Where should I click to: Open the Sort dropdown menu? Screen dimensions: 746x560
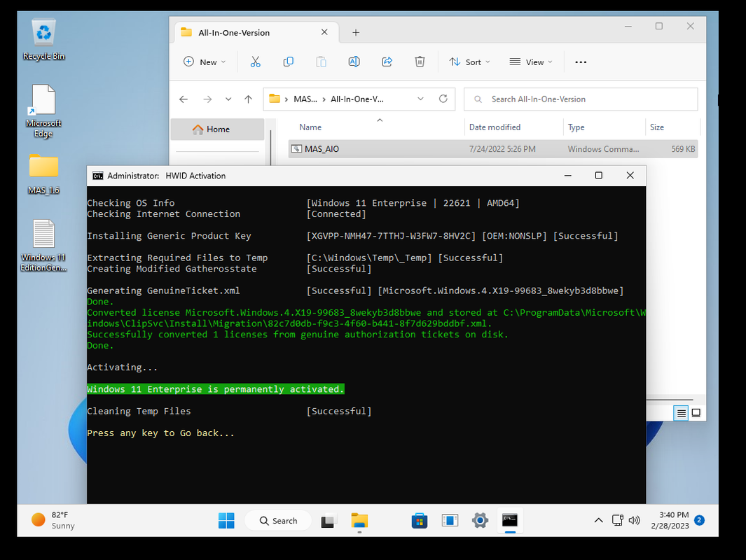[469, 62]
